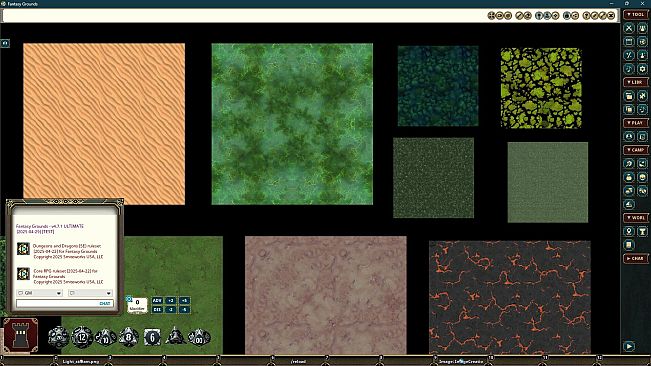The width and height of the screenshot is (651, 366).
Task: Click the Dungeons and Dragons ruleset icon in chat
Action: 23,249
